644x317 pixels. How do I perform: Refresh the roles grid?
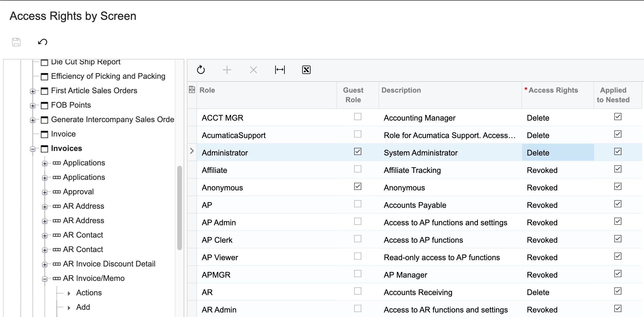pos(201,70)
